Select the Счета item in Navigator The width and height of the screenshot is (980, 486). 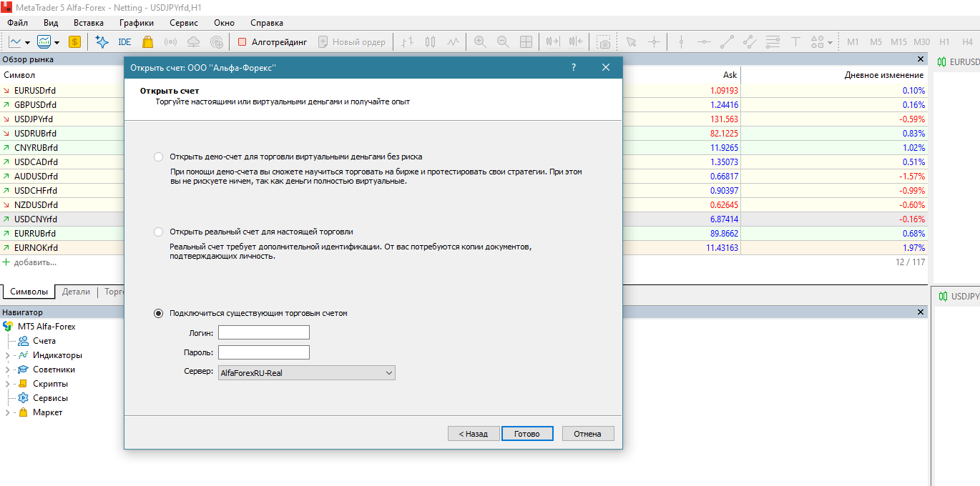coord(44,341)
